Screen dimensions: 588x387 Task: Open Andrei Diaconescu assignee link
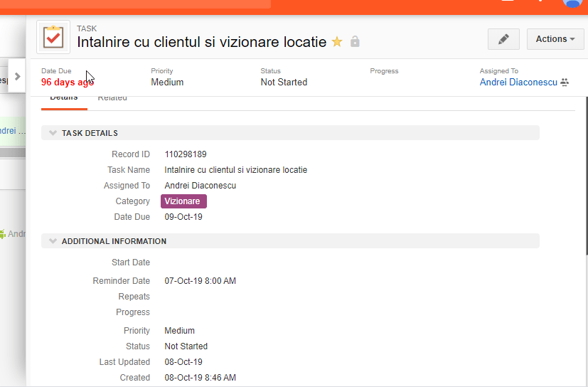point(518,83)
